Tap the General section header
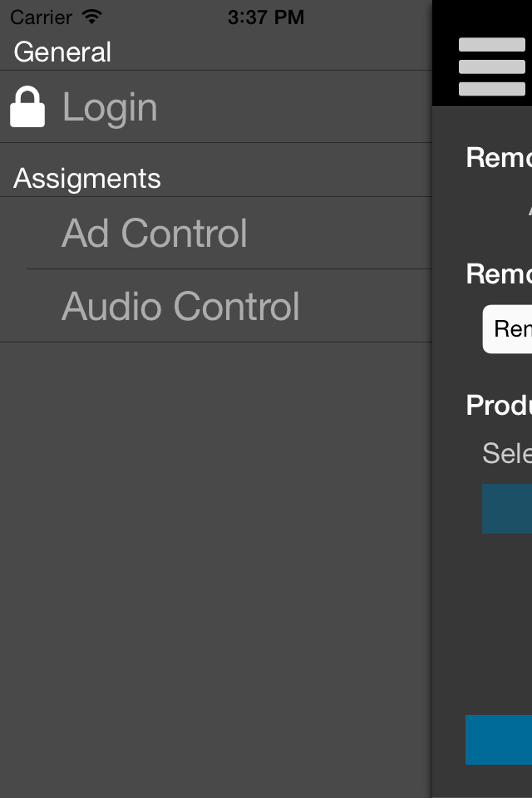This screenshot has width=532, height=798. [x=62, y=52]
